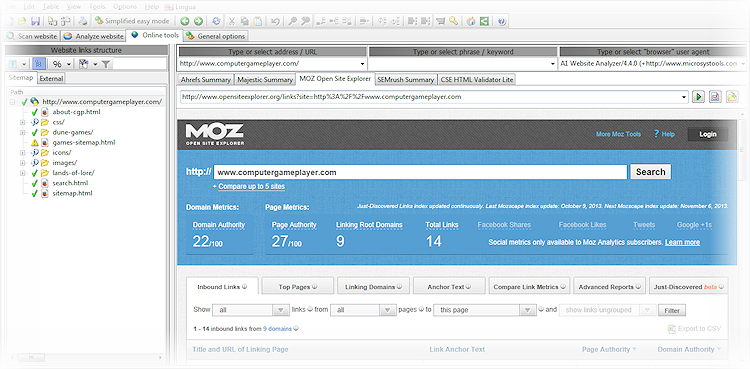Click the Save floppy disk icon
Viewport: 750px width, 369px height.
coord(35,21)
